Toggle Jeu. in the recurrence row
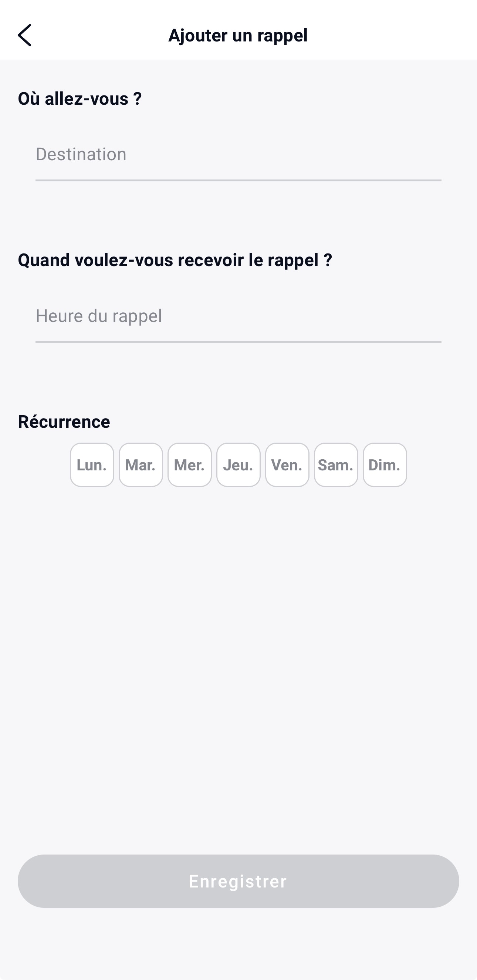This screenshot has width=477, height=980. coord(238,464)
